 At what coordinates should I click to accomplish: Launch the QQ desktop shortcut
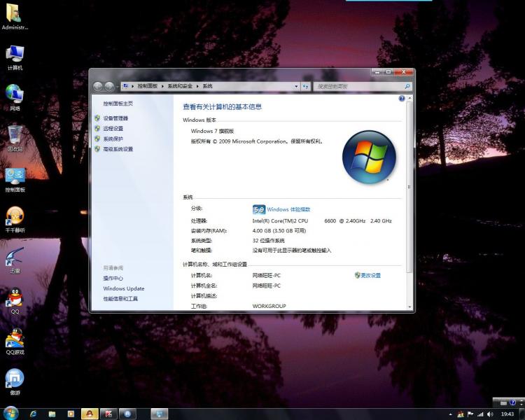click(15, 301)
